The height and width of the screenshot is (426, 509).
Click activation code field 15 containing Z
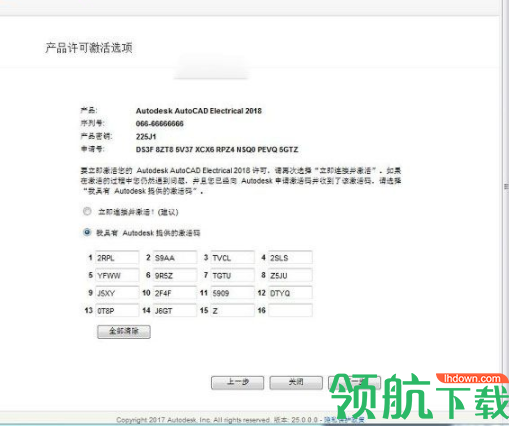(x=233, y=311)
